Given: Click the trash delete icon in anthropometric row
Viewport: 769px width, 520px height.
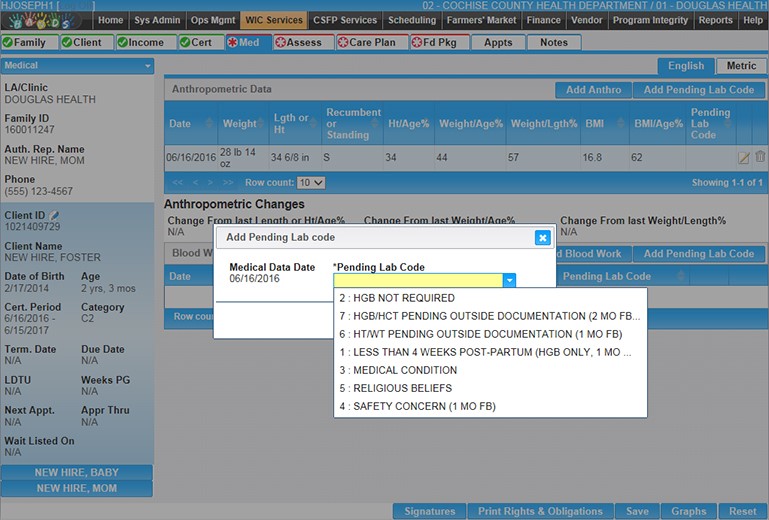Looking at the screenshot, I should pos(760,157).
